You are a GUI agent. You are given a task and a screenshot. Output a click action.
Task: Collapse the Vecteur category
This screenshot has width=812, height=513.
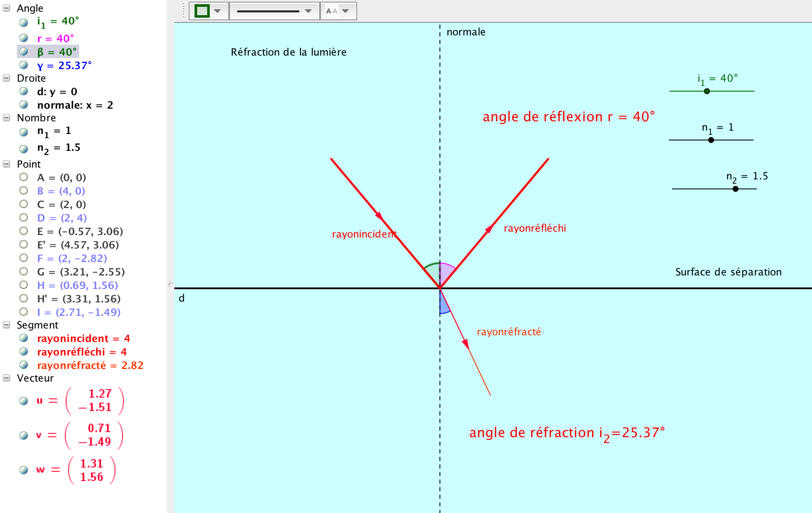click(6, 378)
